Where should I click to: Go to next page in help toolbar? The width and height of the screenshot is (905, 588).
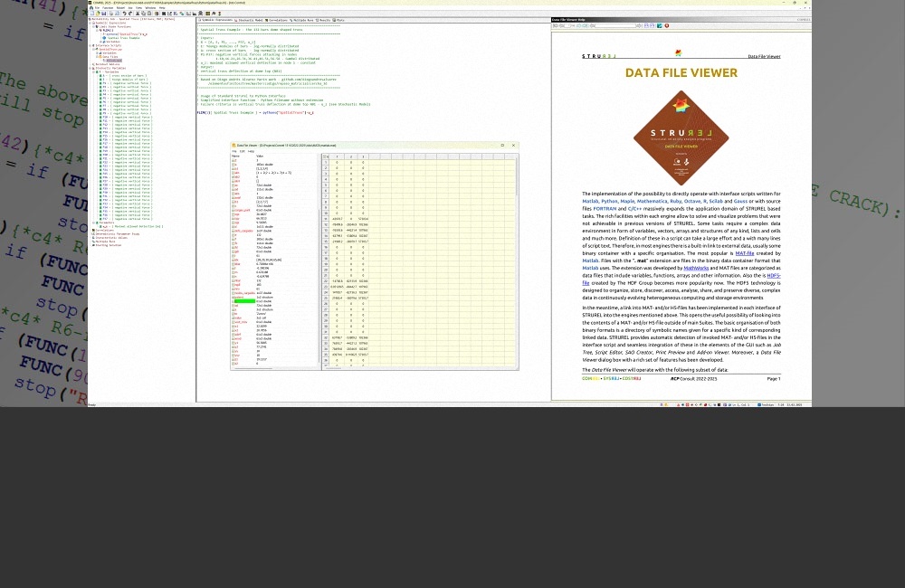pos(577,25)
